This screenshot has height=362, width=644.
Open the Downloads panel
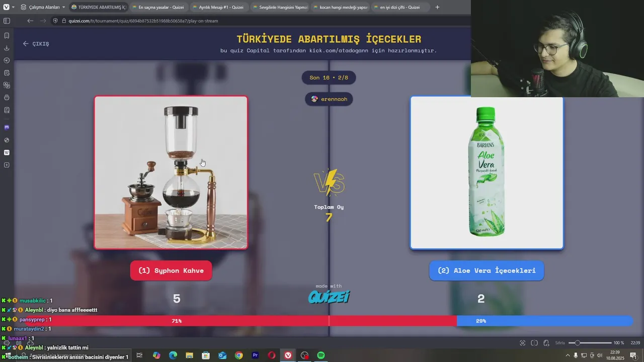7,48
